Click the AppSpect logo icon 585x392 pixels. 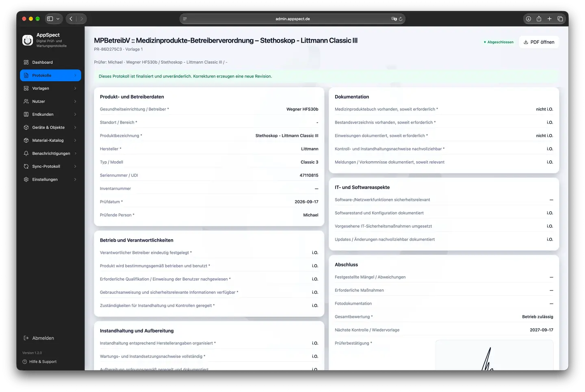pos(28,40)
